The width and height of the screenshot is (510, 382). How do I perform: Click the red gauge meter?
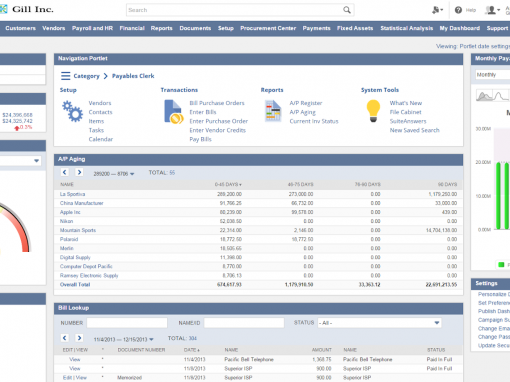coord(15,227)
